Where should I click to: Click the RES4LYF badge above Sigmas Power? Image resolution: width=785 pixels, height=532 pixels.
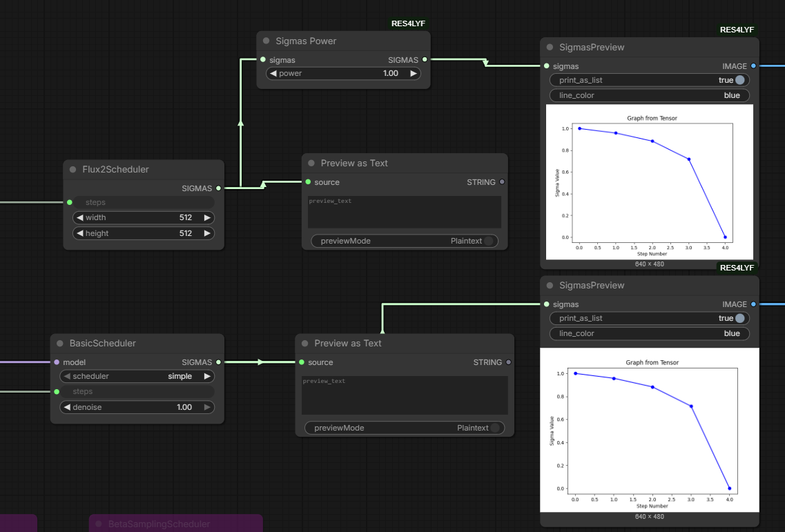pos(408,23)
